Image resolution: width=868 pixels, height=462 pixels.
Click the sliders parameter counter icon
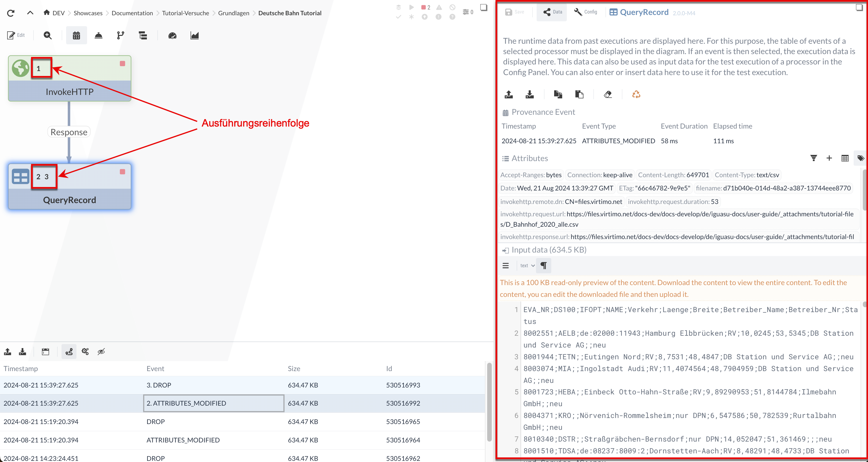tap(468, 12)
